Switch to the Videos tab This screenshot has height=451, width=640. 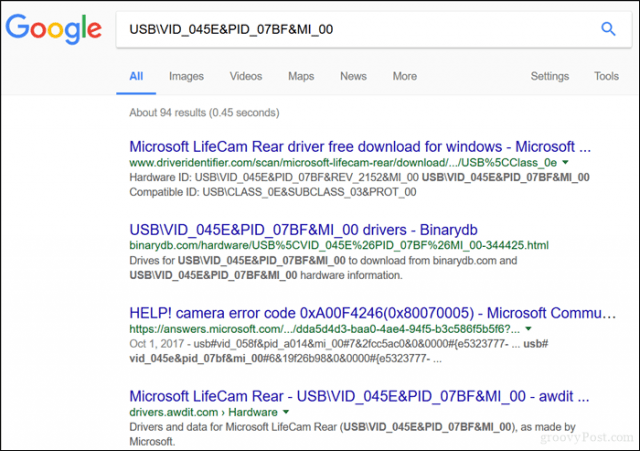pos(246,76)
